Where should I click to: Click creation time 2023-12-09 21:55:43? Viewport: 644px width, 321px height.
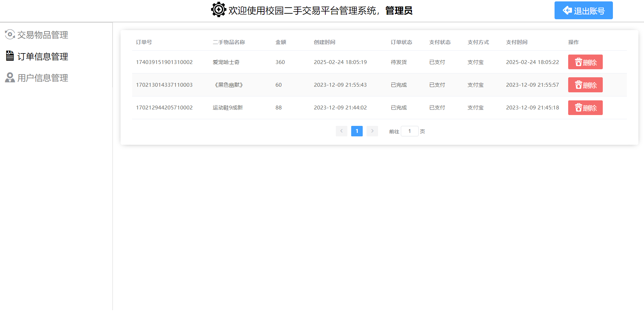[x=340, y=85]
